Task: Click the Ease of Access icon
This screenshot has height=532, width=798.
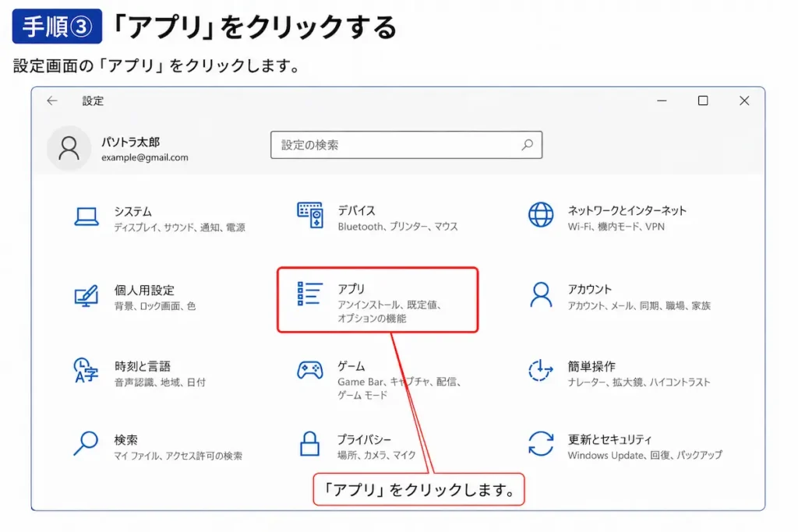Action: coord(541,370)
